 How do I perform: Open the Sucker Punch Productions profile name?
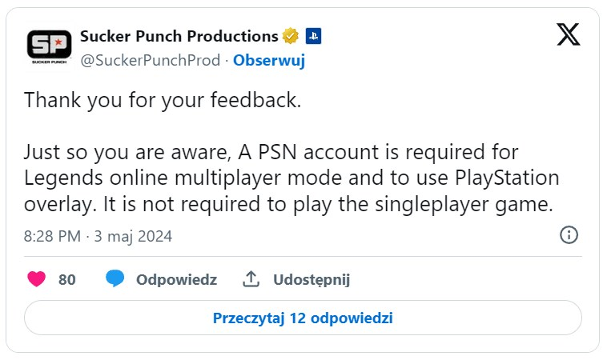click(179, 37)
